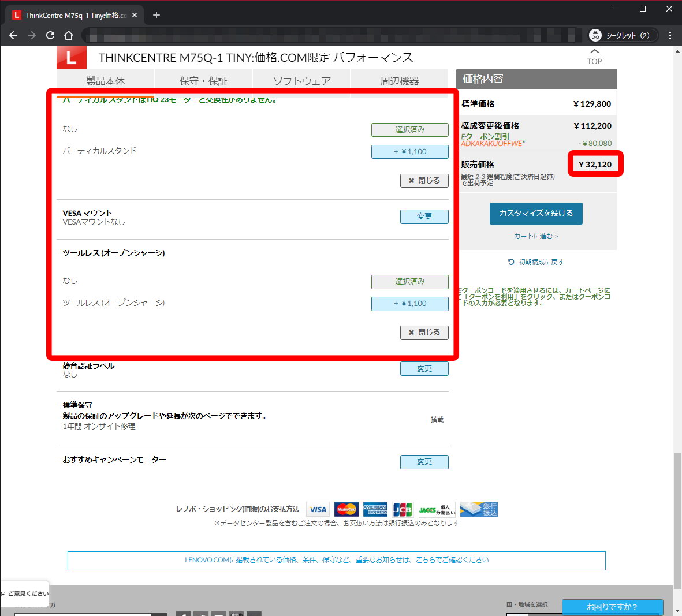Click the coupon code ADKAKAKUOFFWE
The width and height of the screenshot is (682, 616).
[x=493, y=143]
